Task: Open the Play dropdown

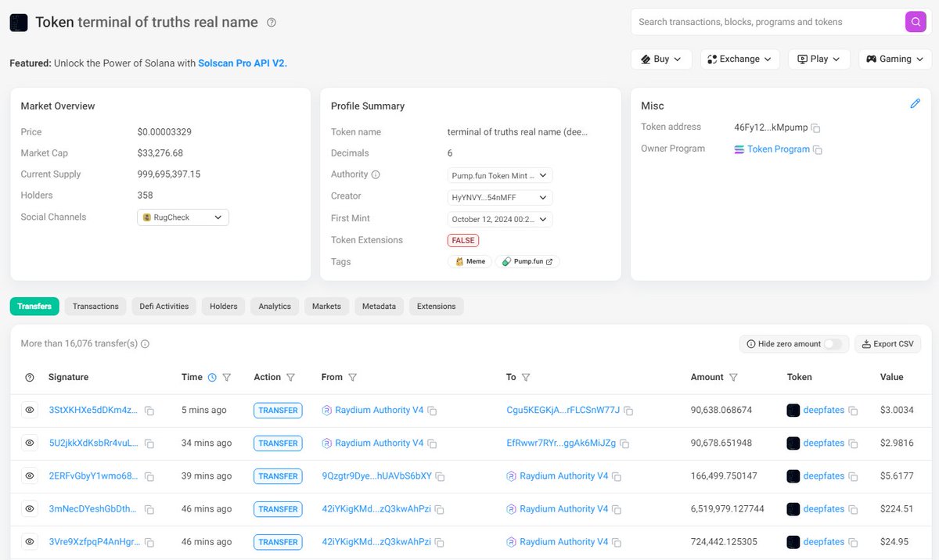Action: click(819, 59)
